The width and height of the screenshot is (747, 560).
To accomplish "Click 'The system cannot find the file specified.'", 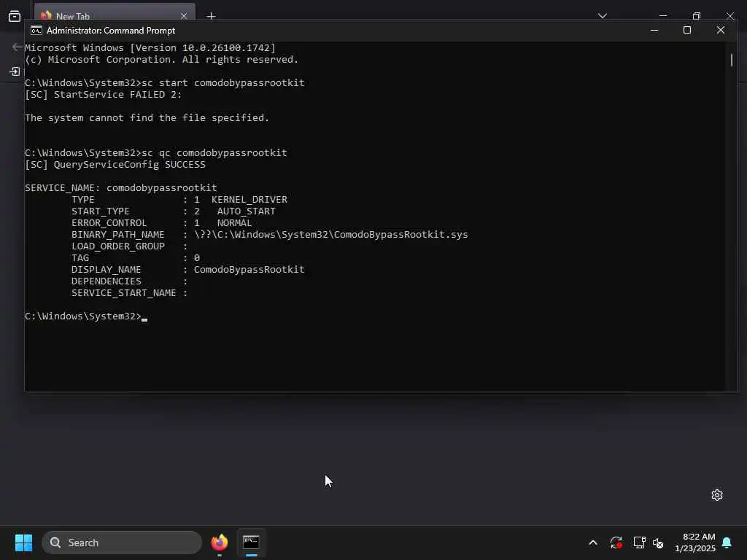I will click(x=147, y=117).
